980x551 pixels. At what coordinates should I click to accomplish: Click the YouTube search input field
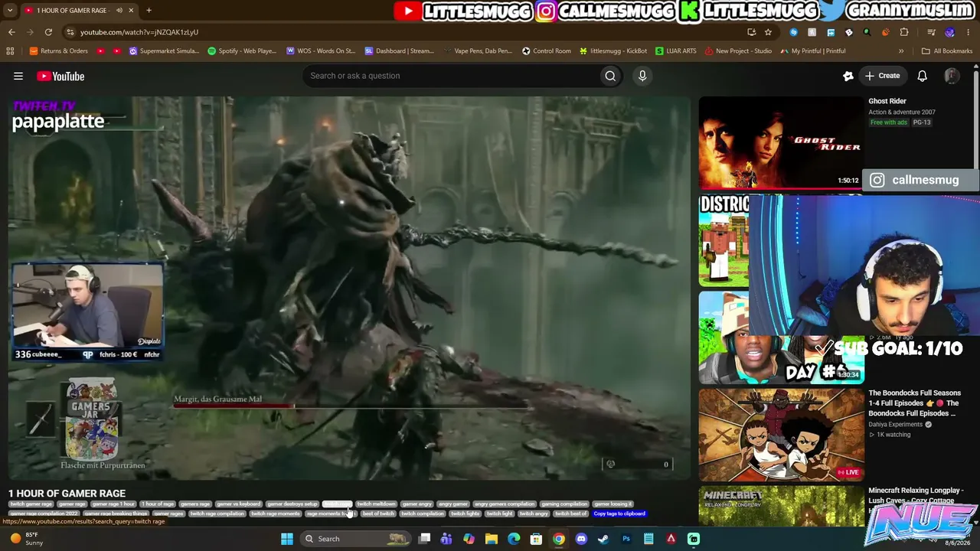[452, 76]
